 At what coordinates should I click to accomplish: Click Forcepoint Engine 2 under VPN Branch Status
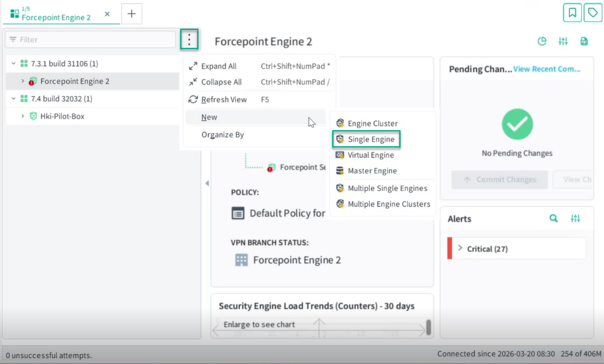[297, 260]
